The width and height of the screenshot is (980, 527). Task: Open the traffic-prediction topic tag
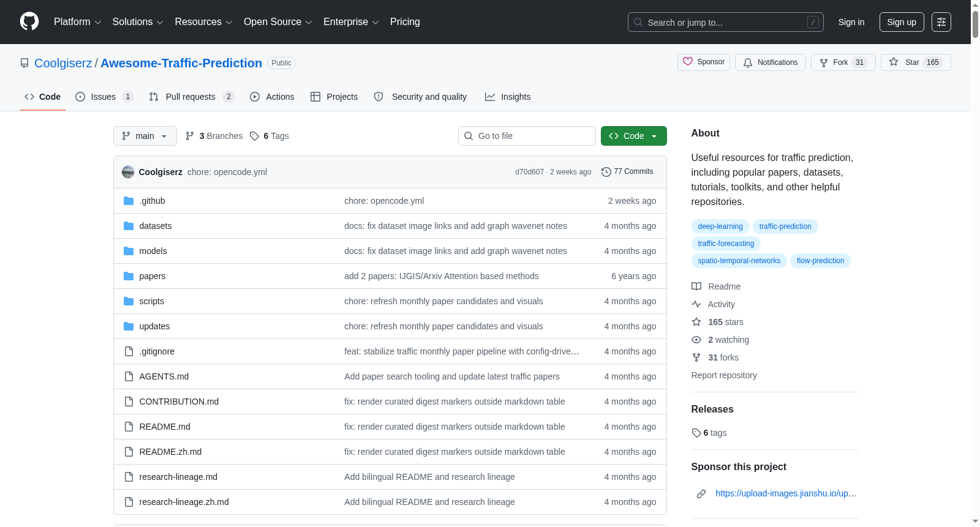coord(785,226)
